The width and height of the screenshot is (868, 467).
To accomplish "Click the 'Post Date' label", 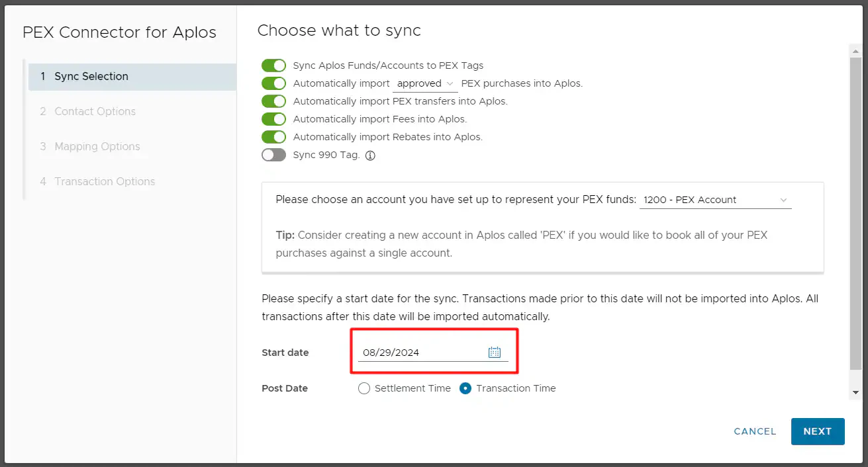I will pos(285,388).
